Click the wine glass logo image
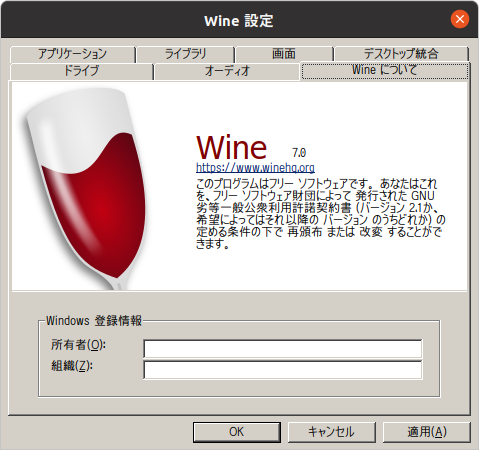Viewport: 479px width, 450px height. click(x=86, y=188)
